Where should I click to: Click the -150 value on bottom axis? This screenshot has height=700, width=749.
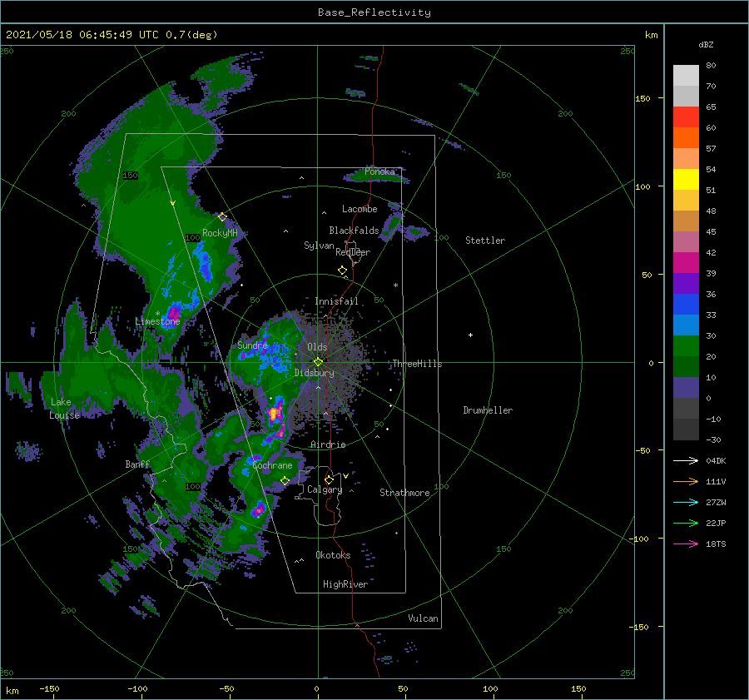[x=49, y=688]
